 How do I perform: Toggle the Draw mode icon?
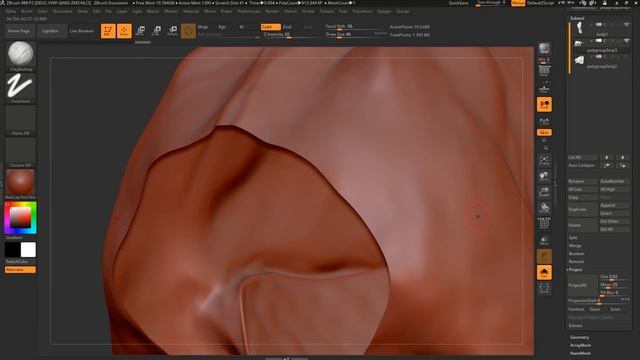pyautogui.click(x=124, y=31)
